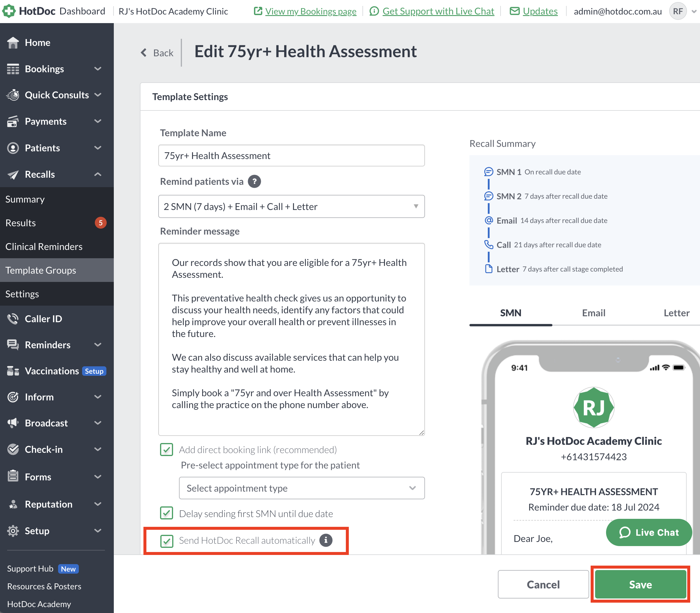This screenshot has height=613, width=700.
Task: Expand the Patients menu chevron
Action: [x=98, y=148]
